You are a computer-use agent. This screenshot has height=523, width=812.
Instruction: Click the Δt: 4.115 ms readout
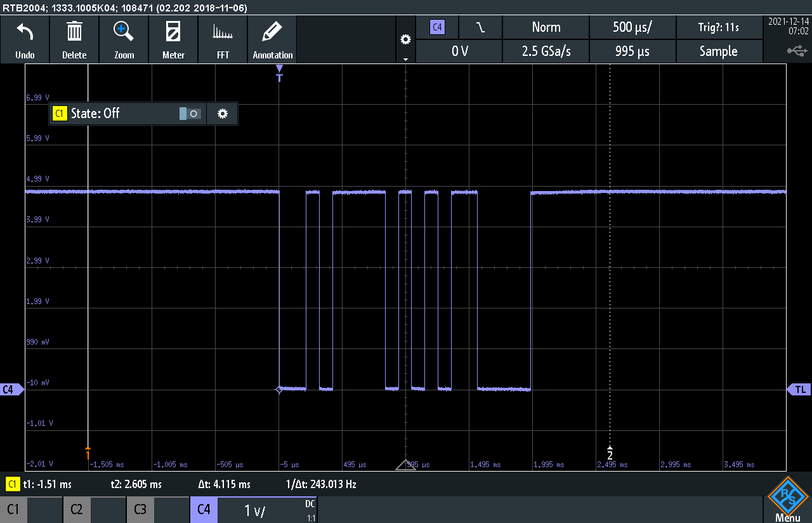pos(225,484)
